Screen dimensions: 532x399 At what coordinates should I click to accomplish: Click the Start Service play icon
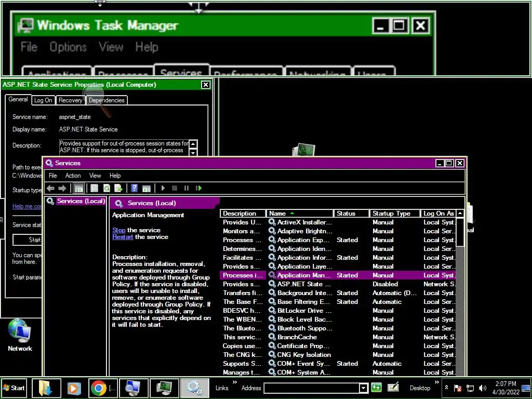click(x=163, y=188)
